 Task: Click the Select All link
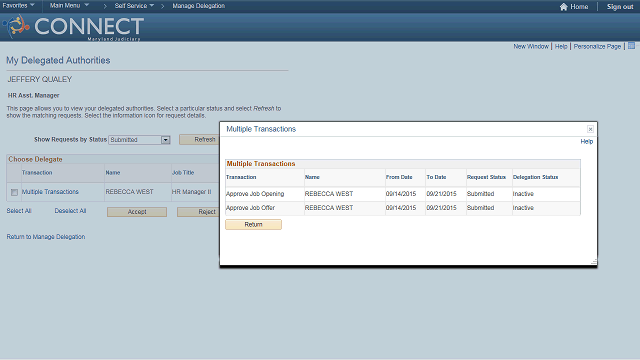(19, 211)
